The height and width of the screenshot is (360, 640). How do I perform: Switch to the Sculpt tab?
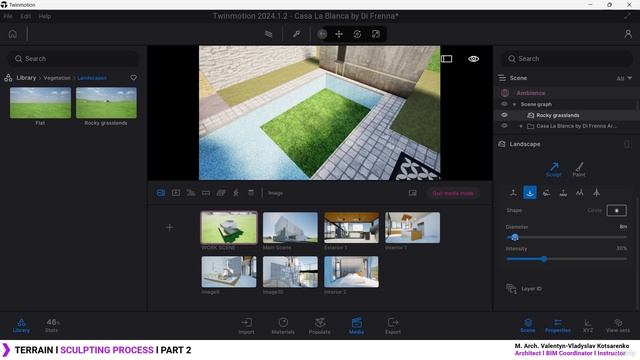[554, 169]
